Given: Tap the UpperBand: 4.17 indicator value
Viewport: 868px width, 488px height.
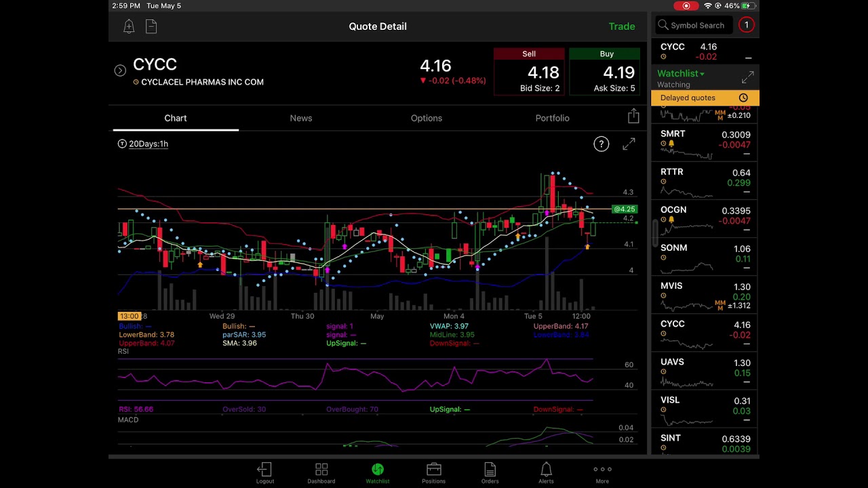Looking at the screenshot, I should 561,326.
